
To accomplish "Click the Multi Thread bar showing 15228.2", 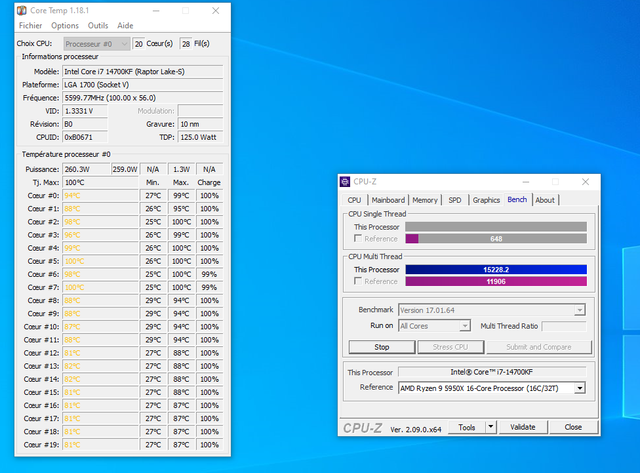I will [x=496, y=269].
